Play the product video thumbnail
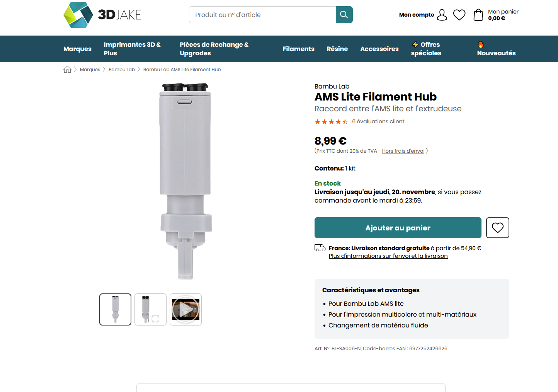 [x=185, y=309]
